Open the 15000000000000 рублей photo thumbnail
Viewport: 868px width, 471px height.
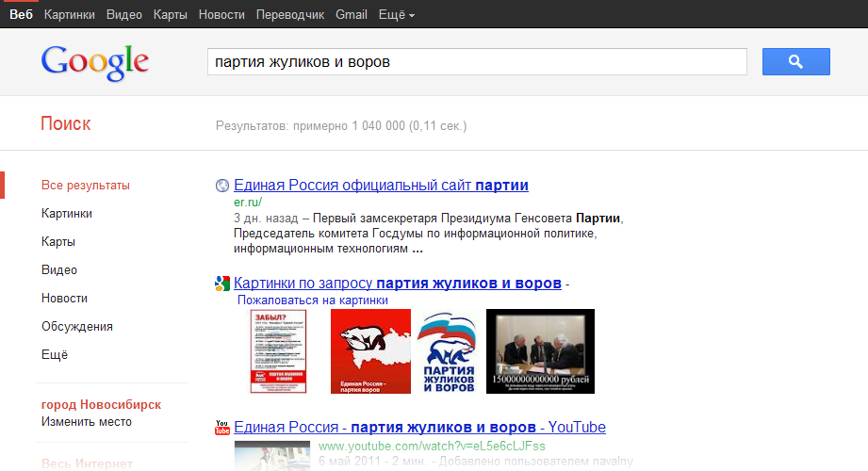[540, 351]
